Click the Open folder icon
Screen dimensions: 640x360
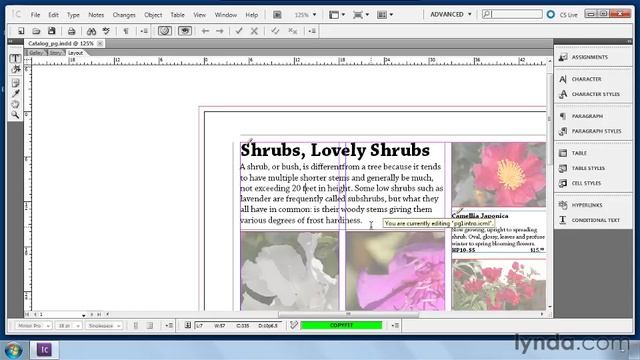pyautogui.click(x=36, y=31)
